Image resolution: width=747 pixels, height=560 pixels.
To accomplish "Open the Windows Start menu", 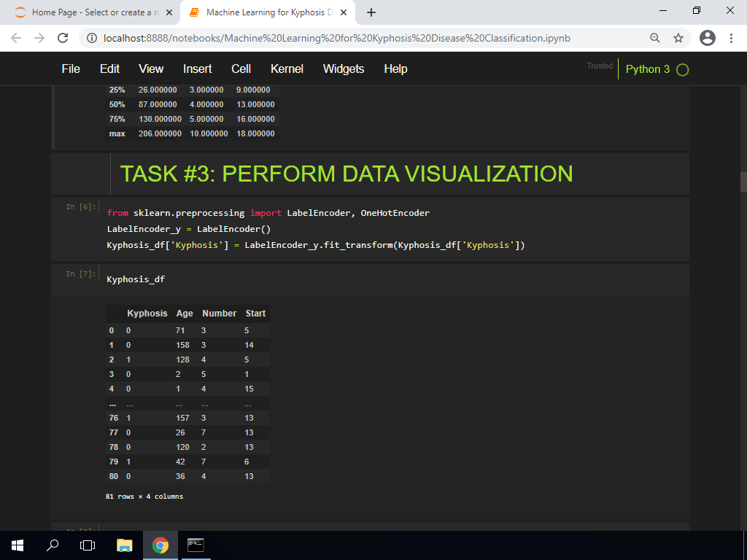I will (17, 544).
